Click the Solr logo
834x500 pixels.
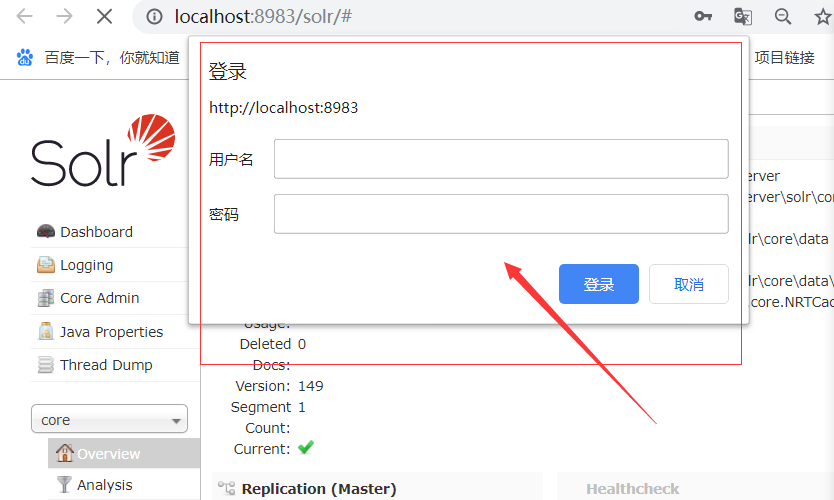(x=103, y=151)
